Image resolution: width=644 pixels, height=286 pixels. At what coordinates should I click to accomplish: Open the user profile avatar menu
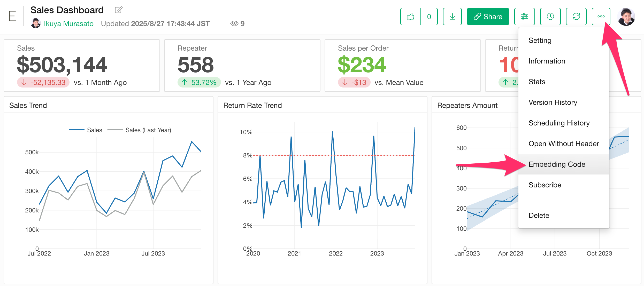click(626, 17)
